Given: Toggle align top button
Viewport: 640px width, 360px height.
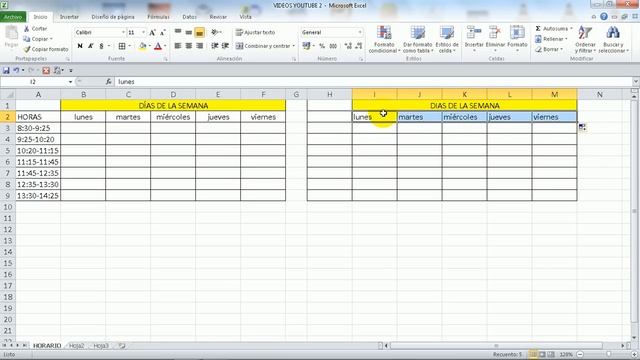Looking at the screenshot, I should click(x=178, y=32).
